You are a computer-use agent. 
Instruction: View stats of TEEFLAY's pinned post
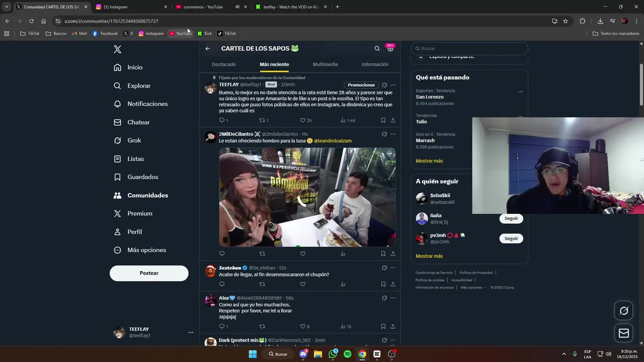point(343,121)
